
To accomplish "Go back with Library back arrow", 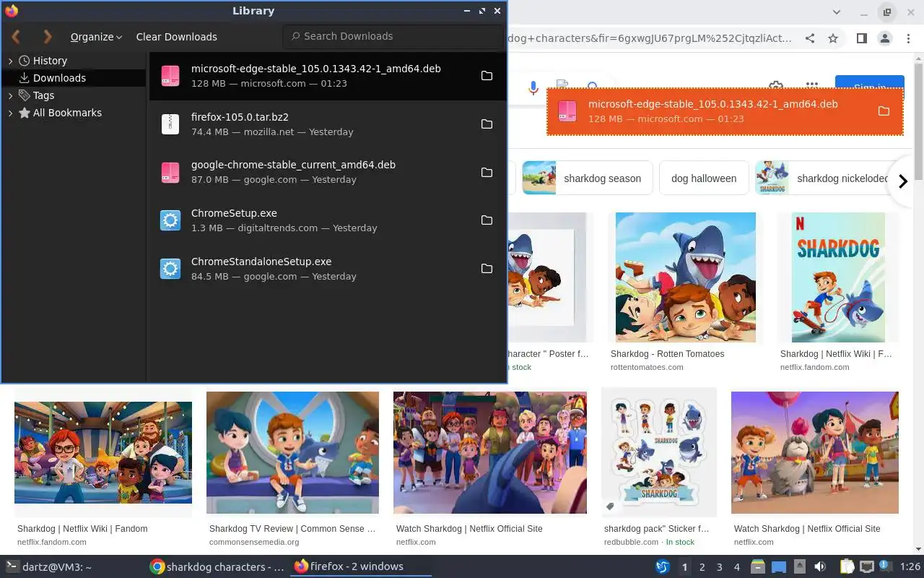I will coord(17,36).
